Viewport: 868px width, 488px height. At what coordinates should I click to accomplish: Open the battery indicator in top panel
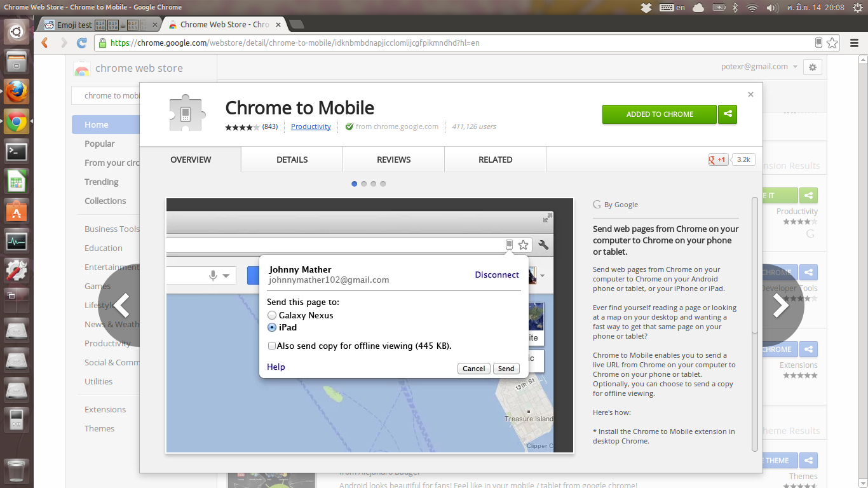[719, 8]
